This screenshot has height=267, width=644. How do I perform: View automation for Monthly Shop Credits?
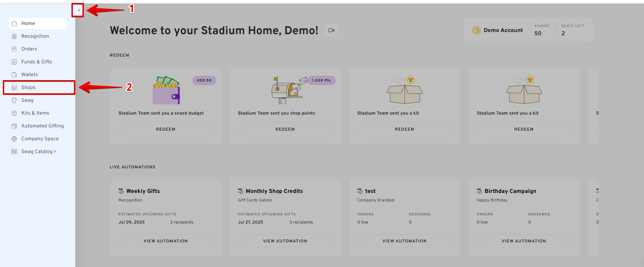[285, 241]
